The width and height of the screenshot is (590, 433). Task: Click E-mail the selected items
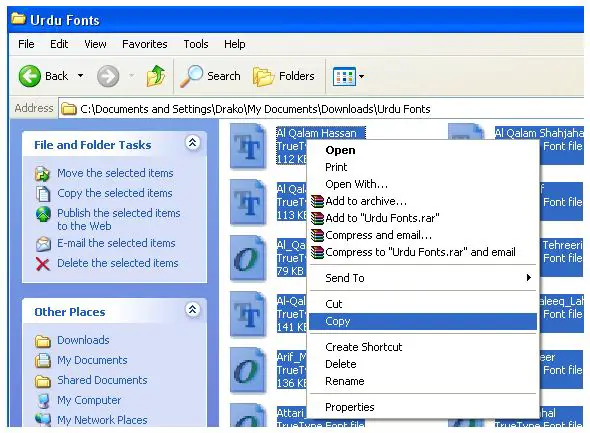pyautogui.click(x=116, y=243)
